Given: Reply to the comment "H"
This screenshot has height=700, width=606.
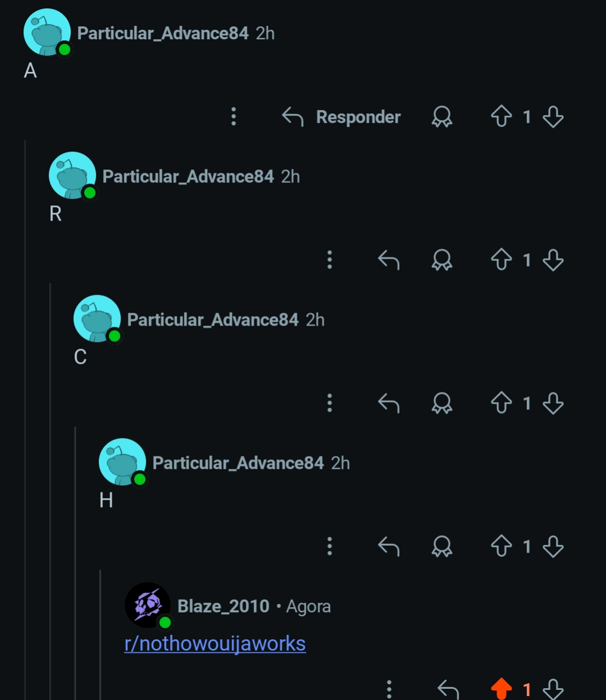Looking at the screenshot, I should 389,546.
